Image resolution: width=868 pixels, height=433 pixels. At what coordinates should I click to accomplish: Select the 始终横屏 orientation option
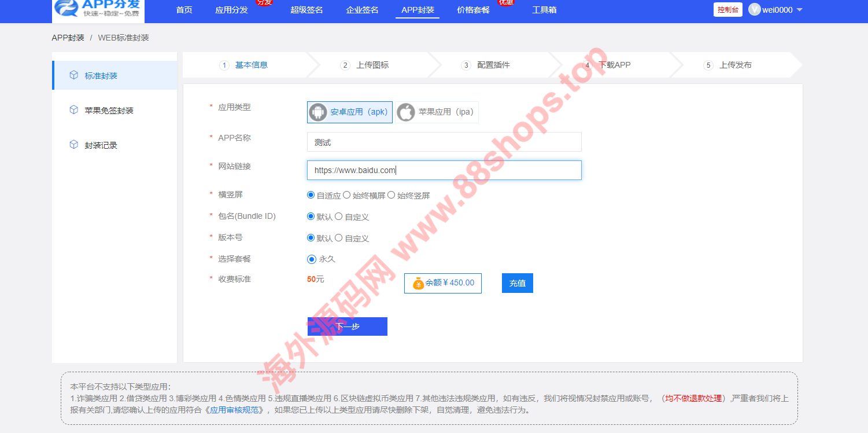pos(347,195)
